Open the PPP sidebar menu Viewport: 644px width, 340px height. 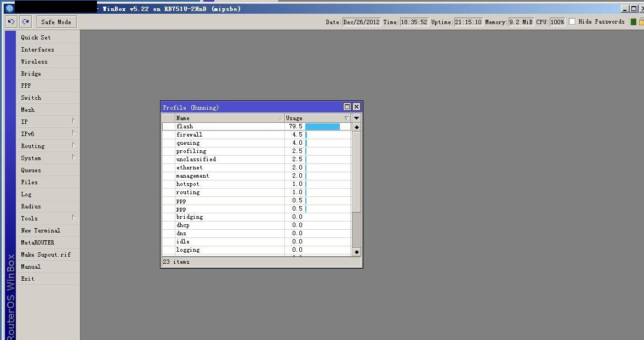point(48,86)
